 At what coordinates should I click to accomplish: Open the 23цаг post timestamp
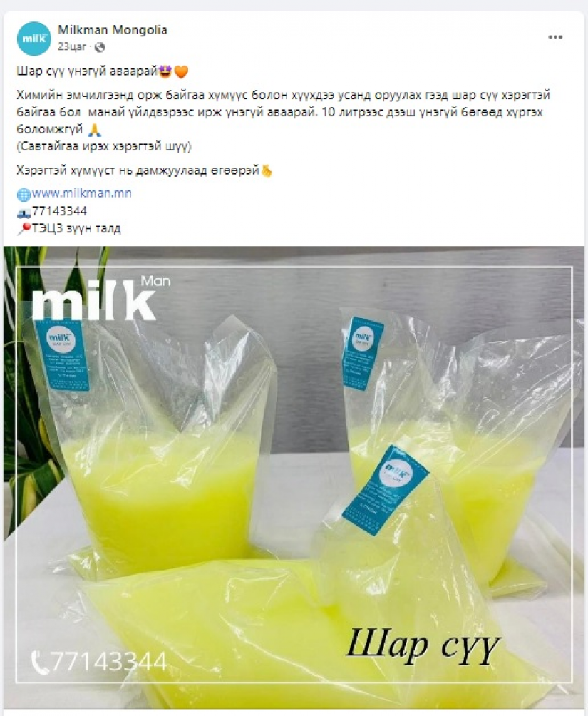click(72, 47)
